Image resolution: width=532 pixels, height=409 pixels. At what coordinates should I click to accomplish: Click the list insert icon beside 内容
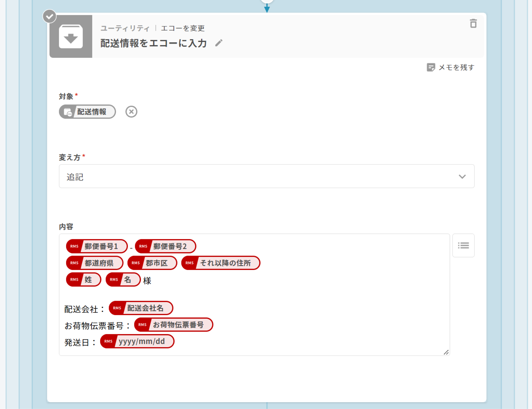coord(463,245)
